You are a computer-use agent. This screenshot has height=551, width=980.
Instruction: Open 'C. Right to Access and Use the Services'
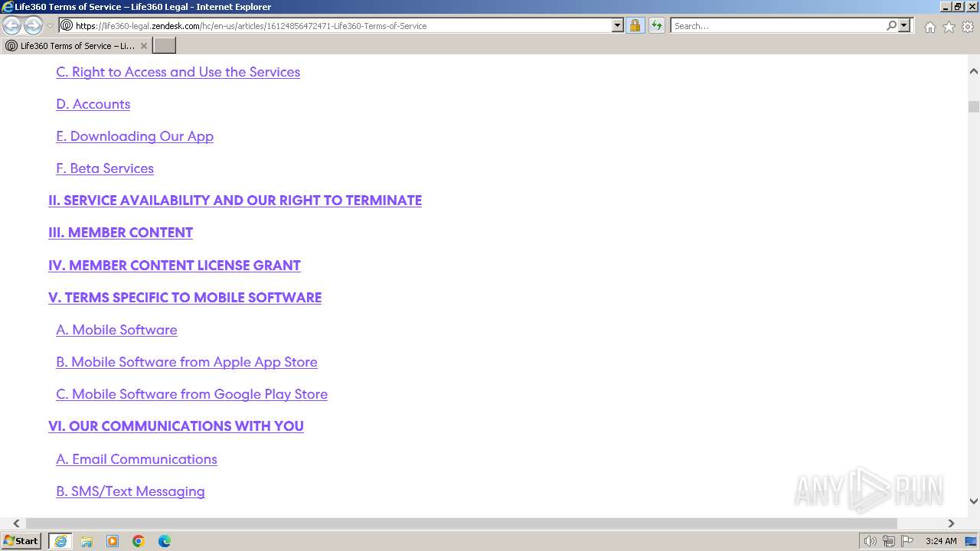click(178, 72)
